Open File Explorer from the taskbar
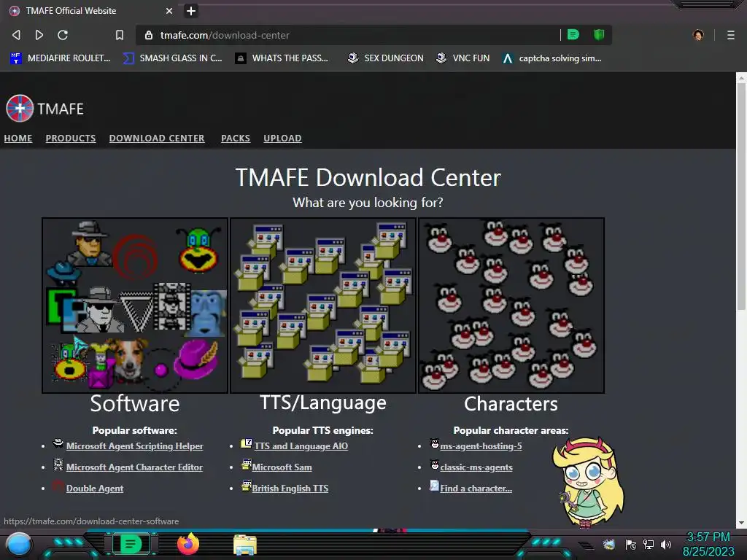This screenshot has height=560, width=747. [x=245, y=545]
